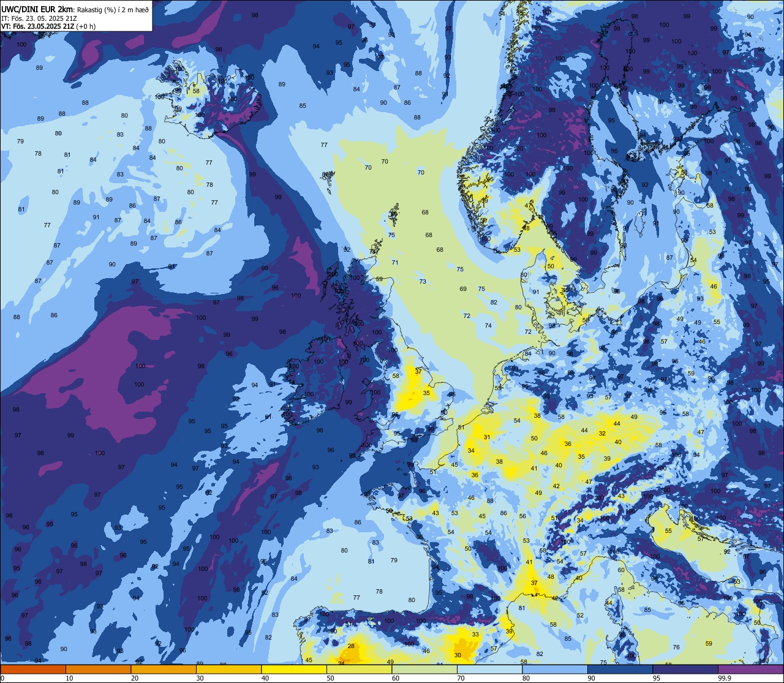Viewport: 784px width, 683px height.
Task: Pick the pale blue 70–80 legend swatch
Action: [x=489, y=669]
